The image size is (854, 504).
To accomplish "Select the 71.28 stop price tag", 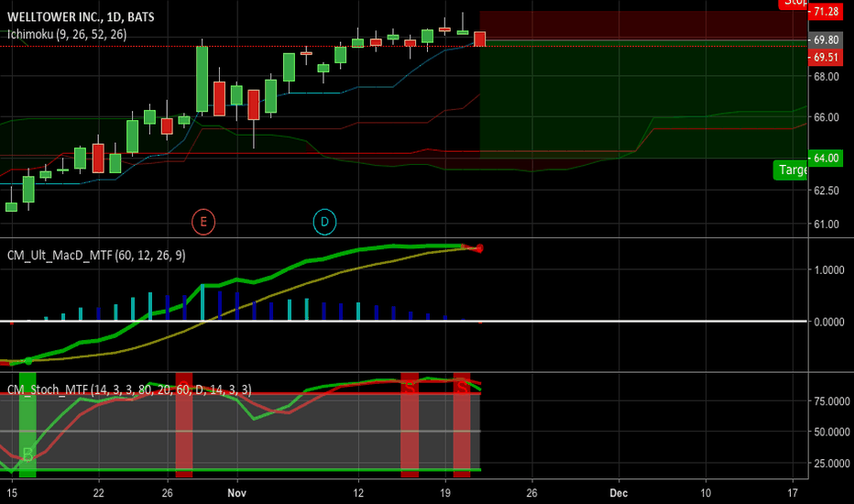I will pyautogui.click(x=826, y=11).
